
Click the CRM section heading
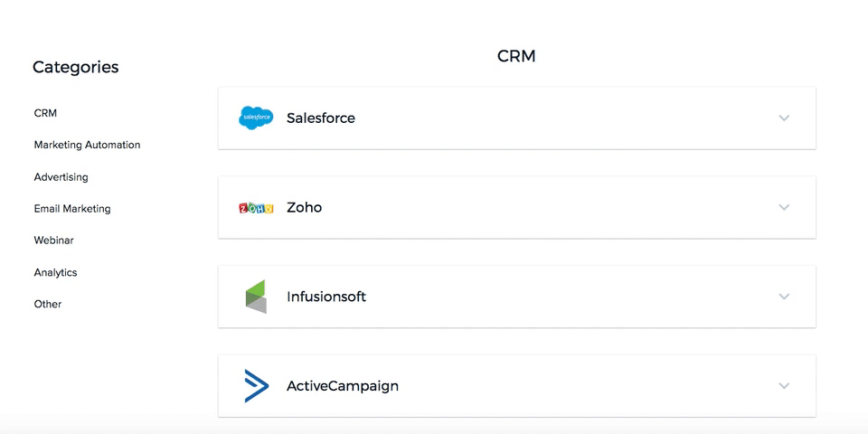516,56
